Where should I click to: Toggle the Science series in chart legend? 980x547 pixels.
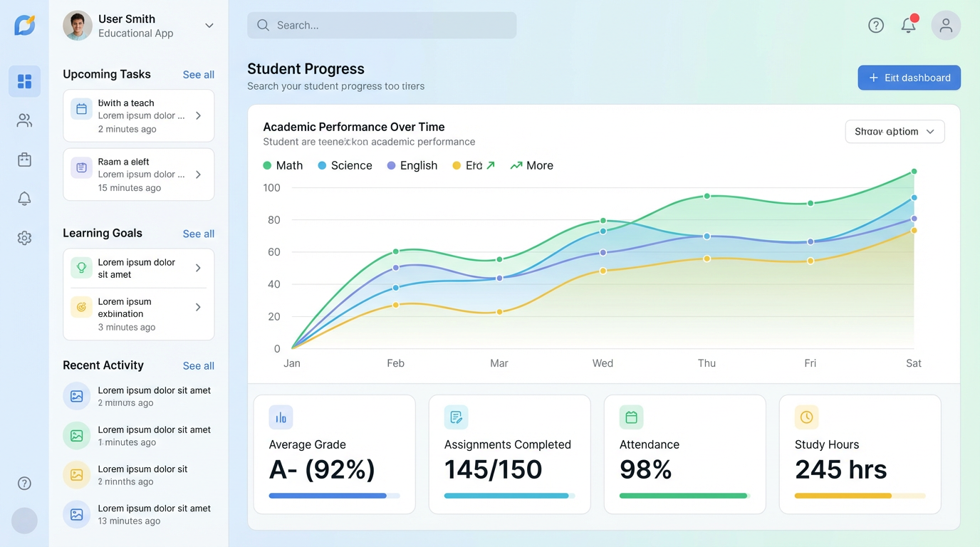click(x=345, y=165)
